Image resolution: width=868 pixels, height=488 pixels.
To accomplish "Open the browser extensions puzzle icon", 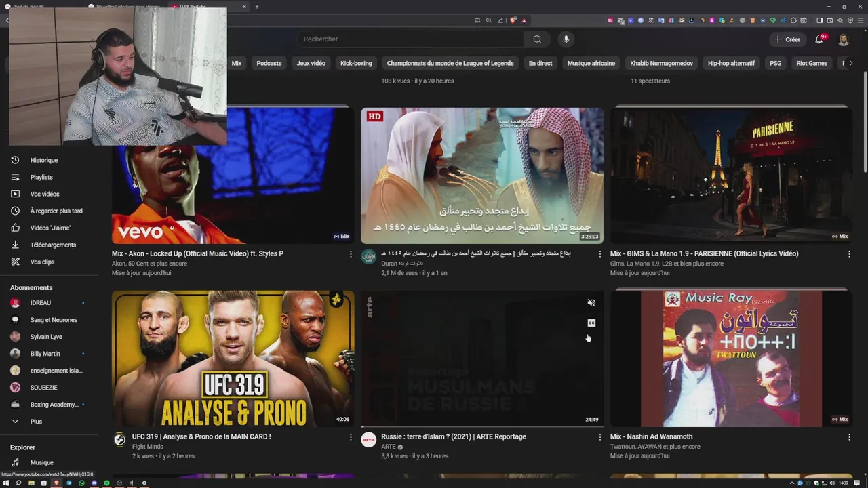I will pyautogui.click(x=794, y=20).
